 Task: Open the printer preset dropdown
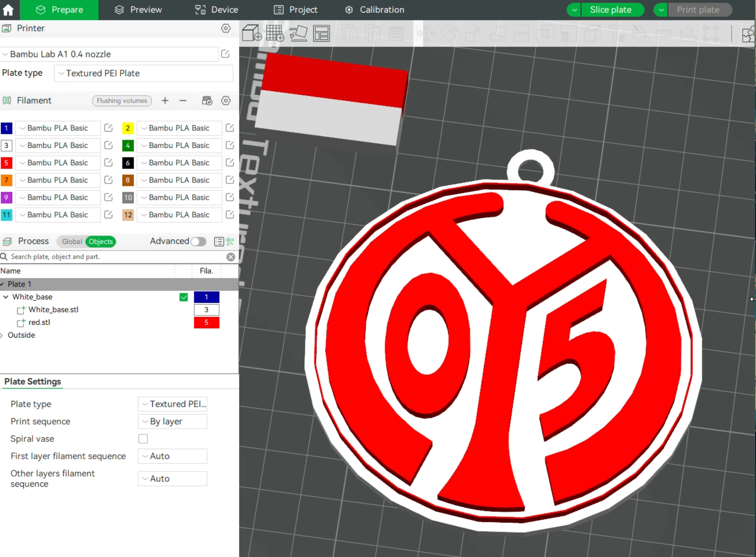109,54
